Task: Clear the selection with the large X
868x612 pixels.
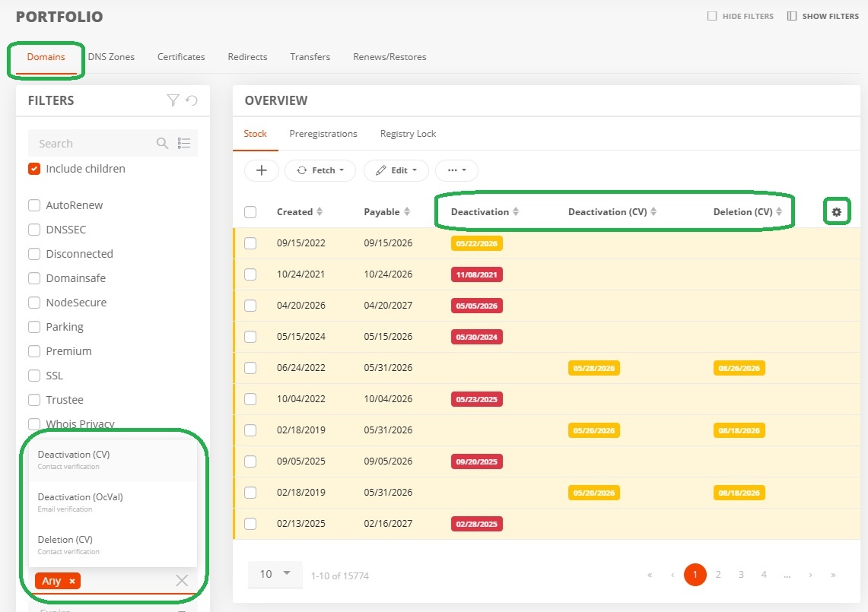Action: tap(182, 581)
